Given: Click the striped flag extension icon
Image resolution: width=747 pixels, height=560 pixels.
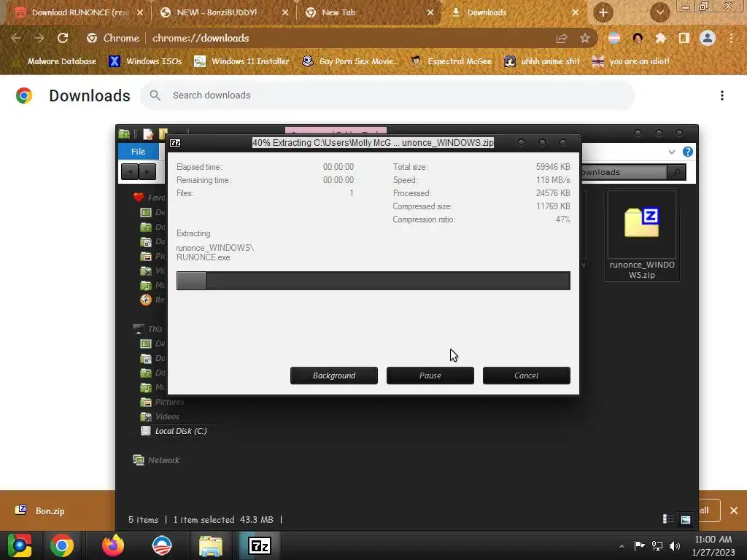Looking at the screenshot, I should [x=614, y=38].
